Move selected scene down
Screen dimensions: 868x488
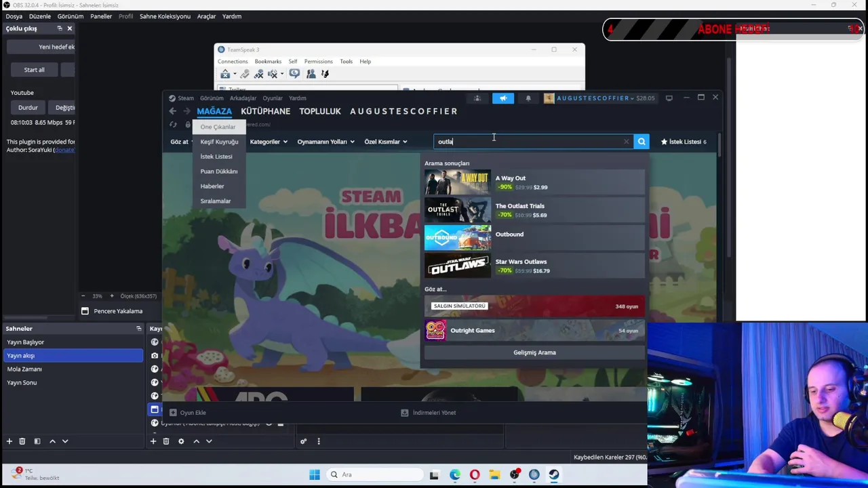65,441
